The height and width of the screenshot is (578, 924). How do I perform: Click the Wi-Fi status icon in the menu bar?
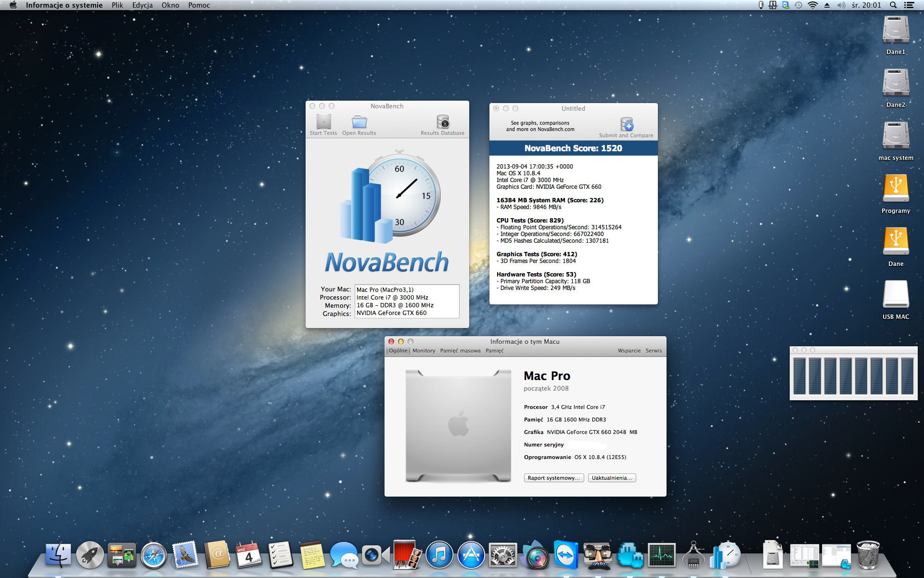click(813, 5)
